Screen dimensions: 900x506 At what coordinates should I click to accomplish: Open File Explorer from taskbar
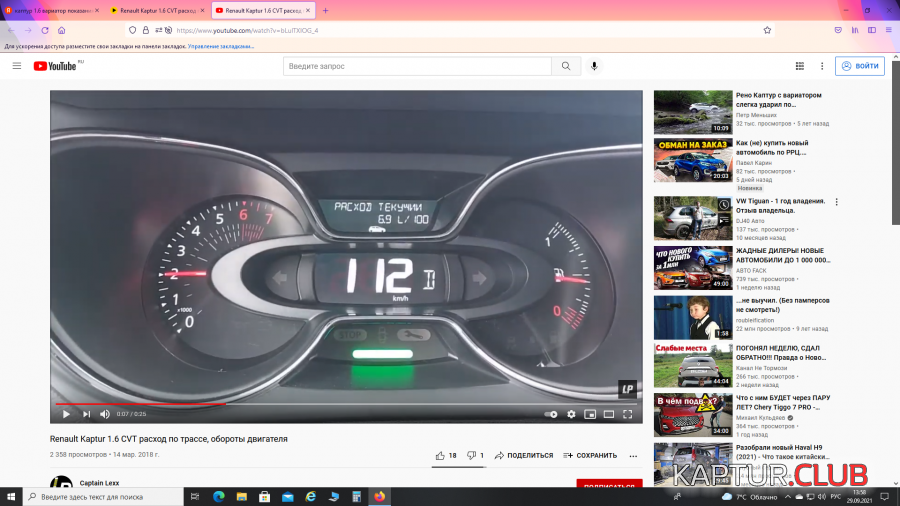[x=242, y=497]
